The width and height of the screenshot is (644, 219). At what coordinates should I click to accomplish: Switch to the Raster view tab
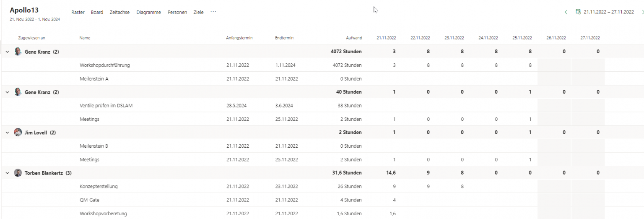point(78,13)
